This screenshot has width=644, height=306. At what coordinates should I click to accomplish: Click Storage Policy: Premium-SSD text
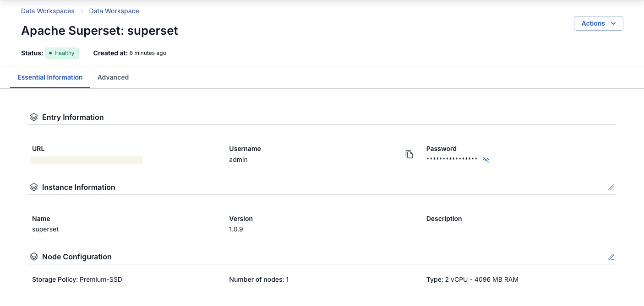click(77, 279)
